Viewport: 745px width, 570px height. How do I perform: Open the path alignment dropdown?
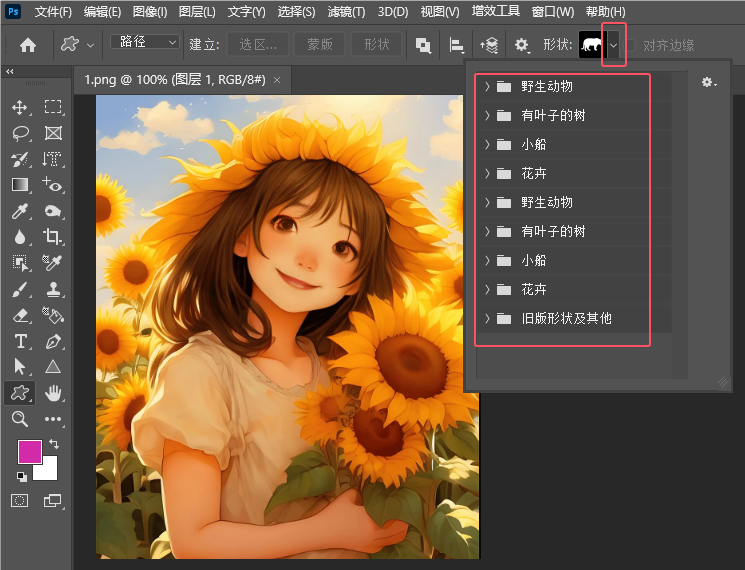[457, 46]
